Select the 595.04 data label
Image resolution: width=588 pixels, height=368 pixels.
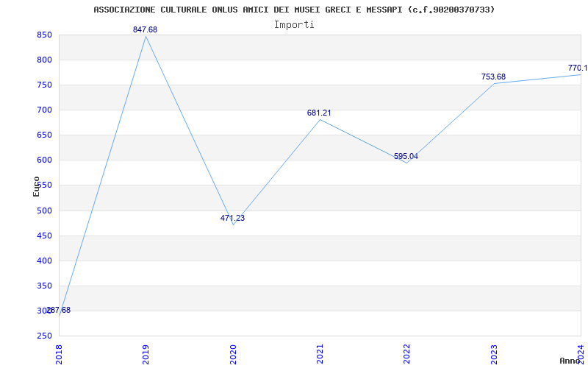[406, 157]
